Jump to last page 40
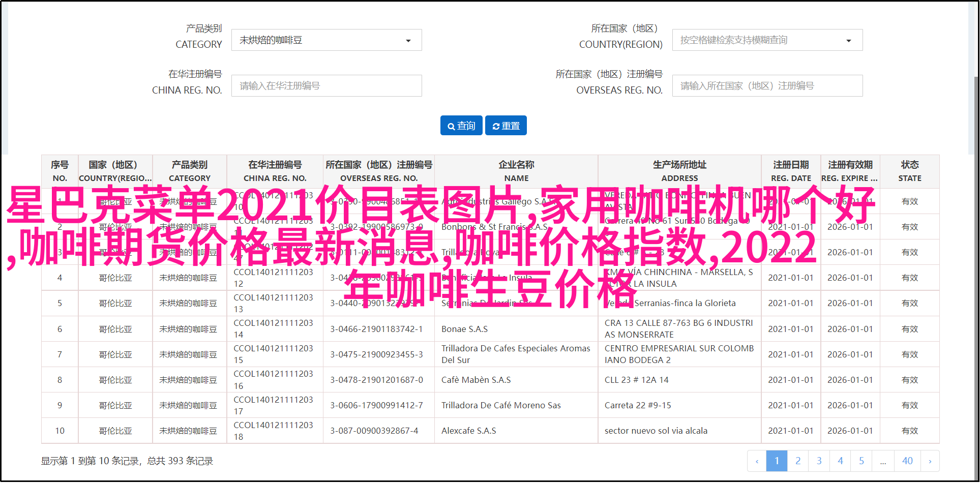 click(x=907, y=461)
